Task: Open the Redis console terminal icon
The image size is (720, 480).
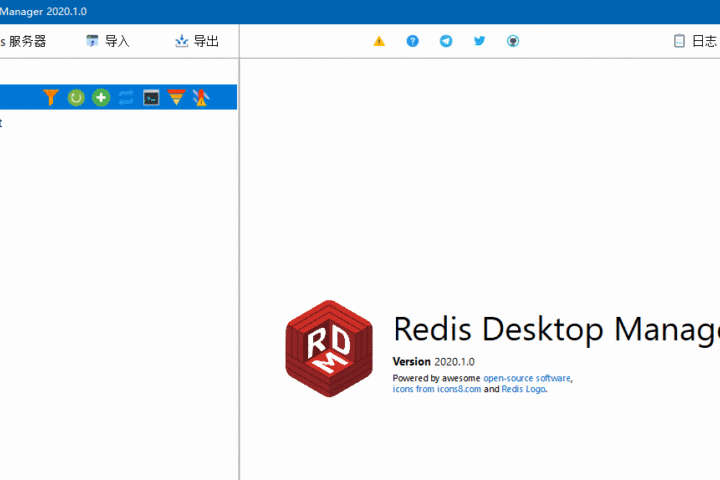Action: click(x=151, y=97)
